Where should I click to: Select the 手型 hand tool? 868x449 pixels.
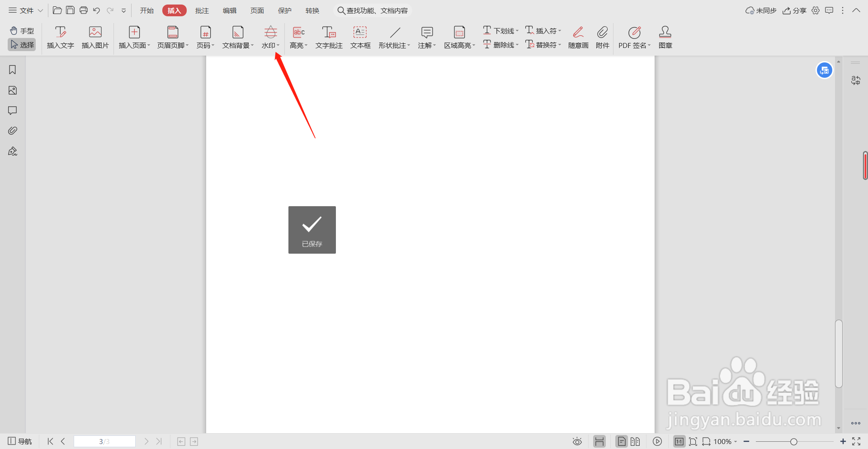(x=22, y=31)
